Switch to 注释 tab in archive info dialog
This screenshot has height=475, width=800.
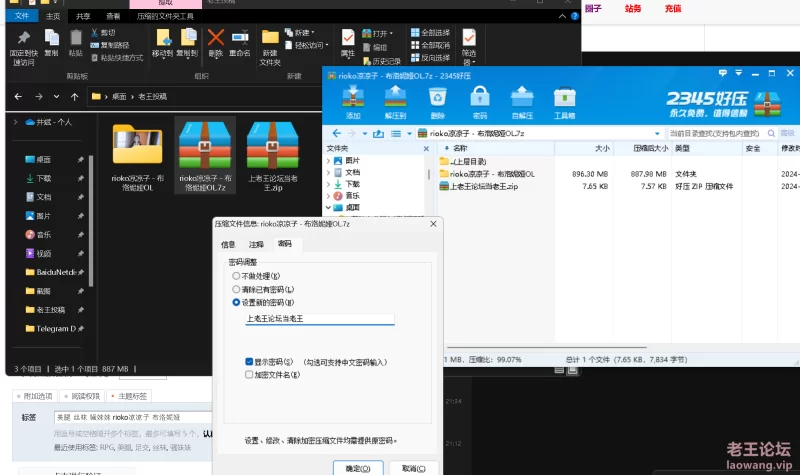click(x=256, y=245)
